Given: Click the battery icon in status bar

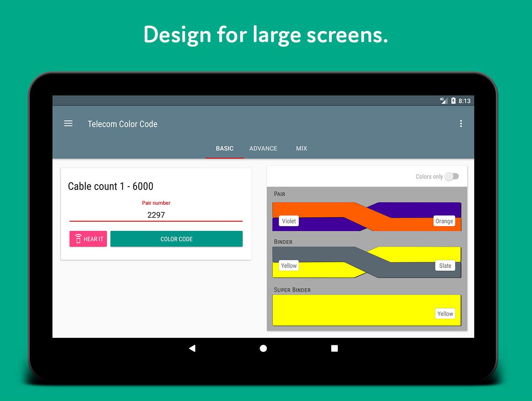Looking at the screenshot, I should [453, 101].
